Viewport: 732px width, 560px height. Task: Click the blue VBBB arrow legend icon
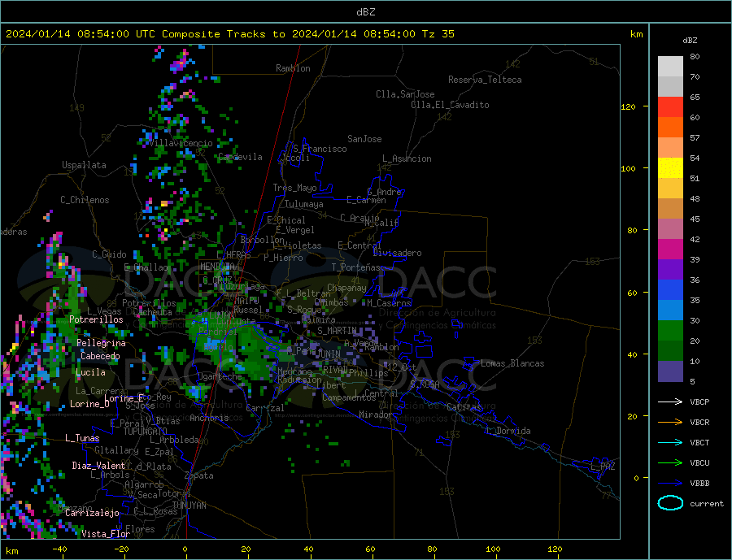(x=670, y=483)
